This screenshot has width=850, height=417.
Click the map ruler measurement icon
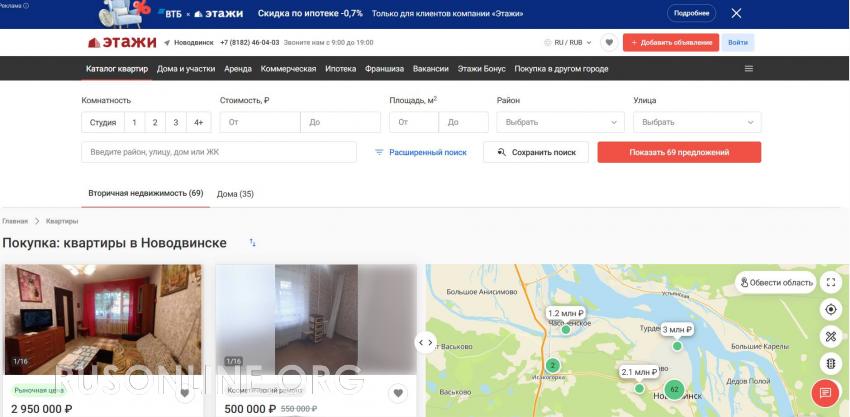pos(830,337)
